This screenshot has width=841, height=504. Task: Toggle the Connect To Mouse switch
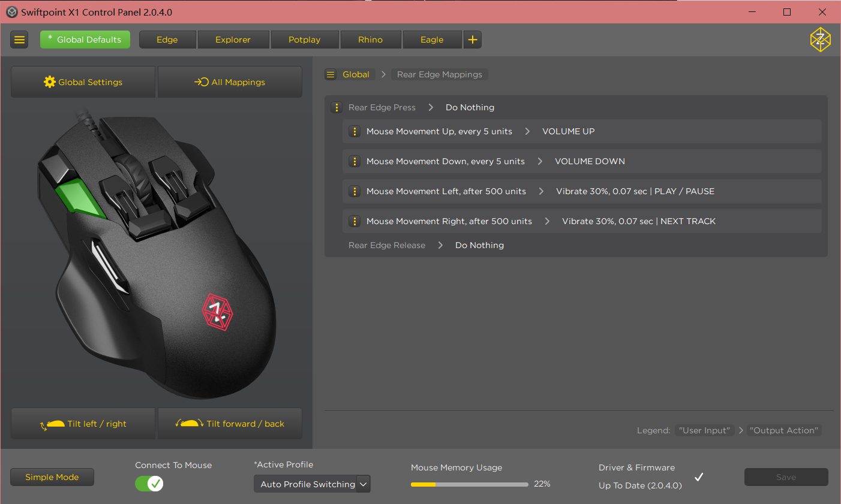click(x=149, y=484)
